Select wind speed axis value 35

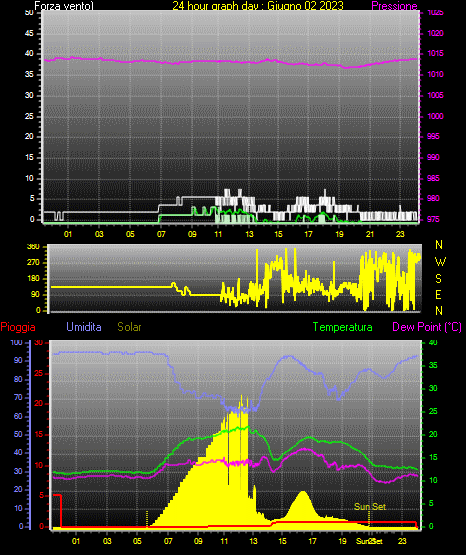coord(29,74)
